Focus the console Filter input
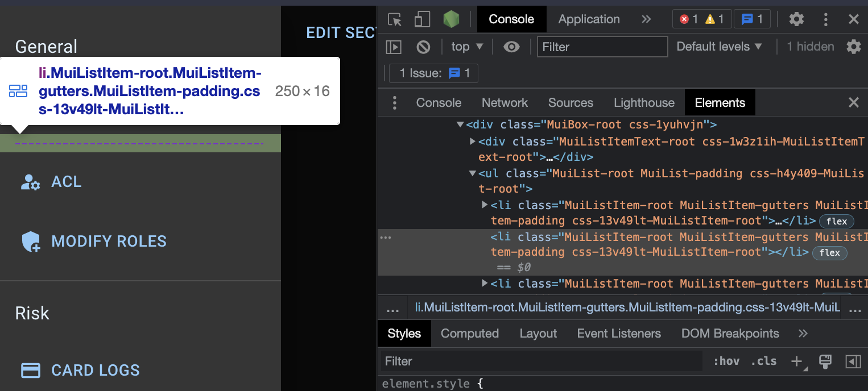Image resolution: width=868 pixels, height=391 pixels. click(602, 47)
